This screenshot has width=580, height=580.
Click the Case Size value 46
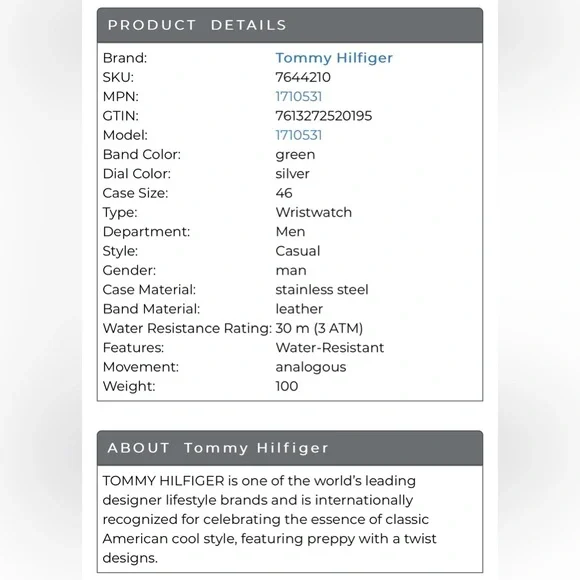point(284,193)
